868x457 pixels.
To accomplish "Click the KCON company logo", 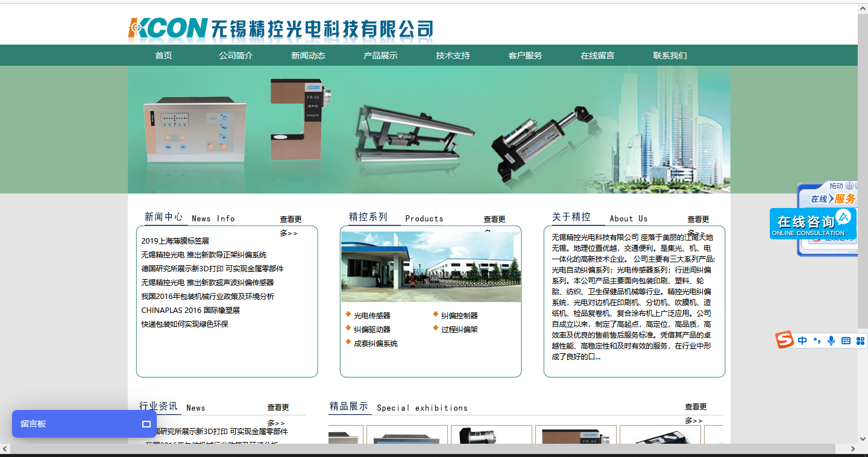I will point(280,29).
